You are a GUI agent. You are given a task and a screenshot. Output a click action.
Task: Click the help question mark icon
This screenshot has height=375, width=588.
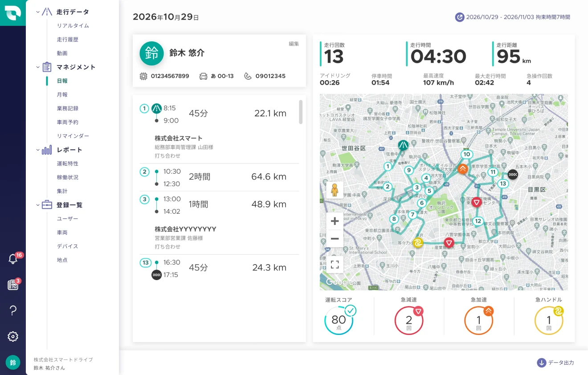(x=13, y=311)
